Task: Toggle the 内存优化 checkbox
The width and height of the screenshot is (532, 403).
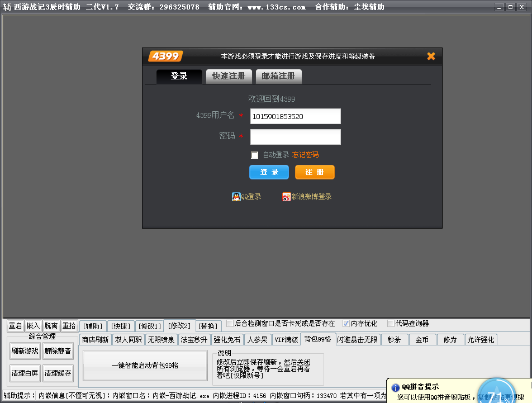Action: pos(346,324)
